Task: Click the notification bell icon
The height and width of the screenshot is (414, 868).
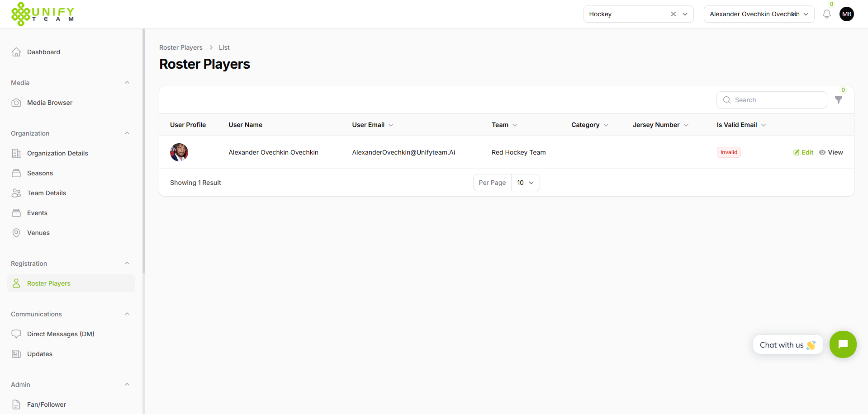Action: tap(827, 14)
